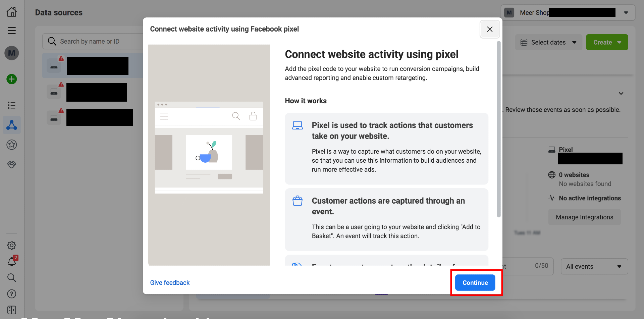Open the M account avatar in sidebar
Image resolution: width=644 pixels, height=319 pixels.
[x=12, y=53]
